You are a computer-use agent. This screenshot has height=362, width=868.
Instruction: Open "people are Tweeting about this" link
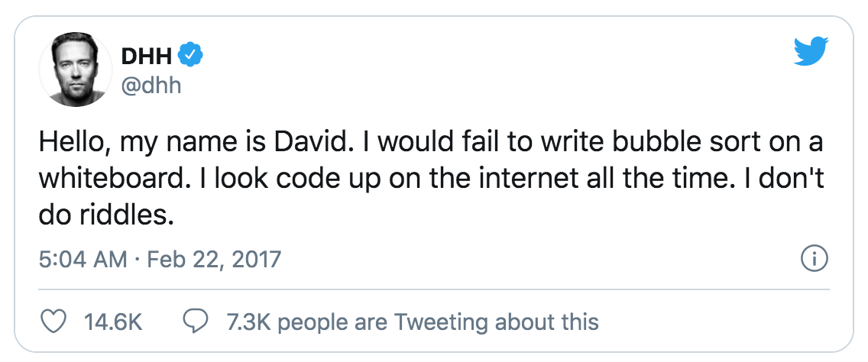[435, 322]
